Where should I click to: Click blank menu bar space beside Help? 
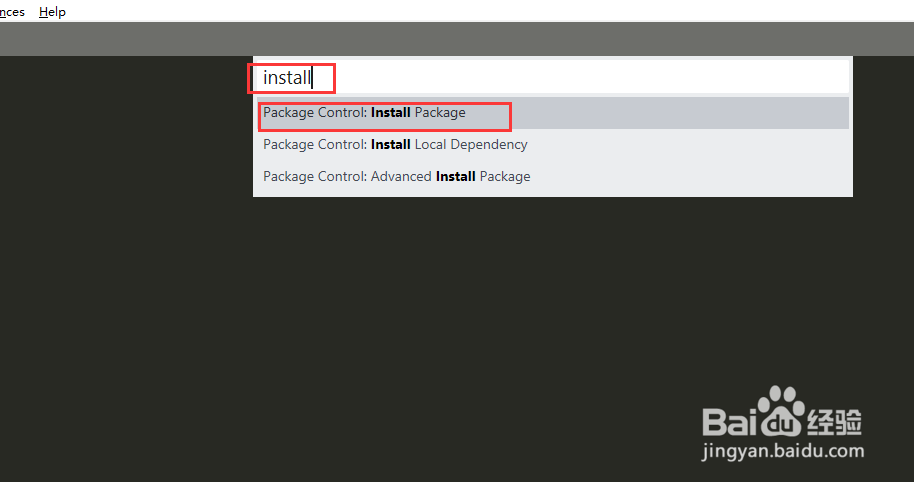(x=400, y=12)
